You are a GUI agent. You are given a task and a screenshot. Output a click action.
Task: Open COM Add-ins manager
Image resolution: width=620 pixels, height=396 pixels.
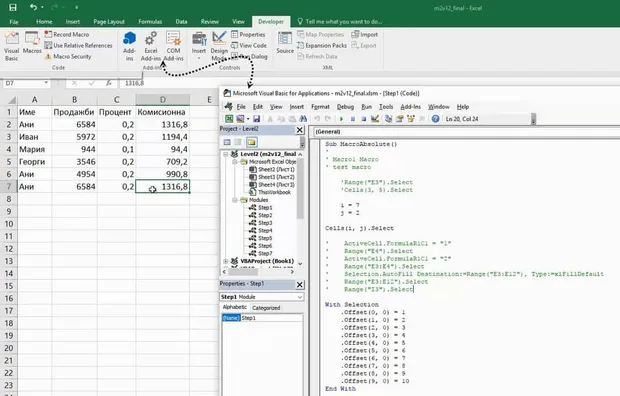pyautogui.click(x=173, y=46)
